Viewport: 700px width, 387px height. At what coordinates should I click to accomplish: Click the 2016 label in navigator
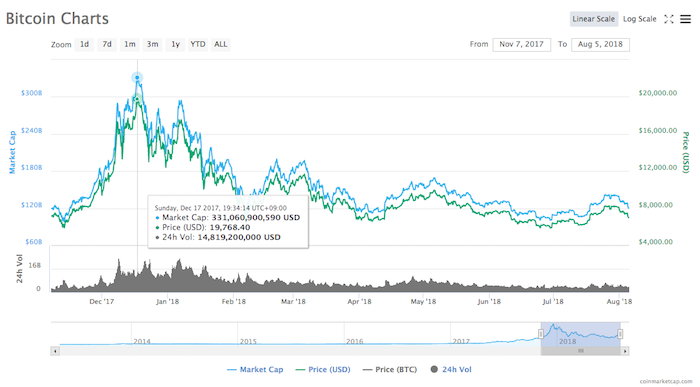click(354, 341)
